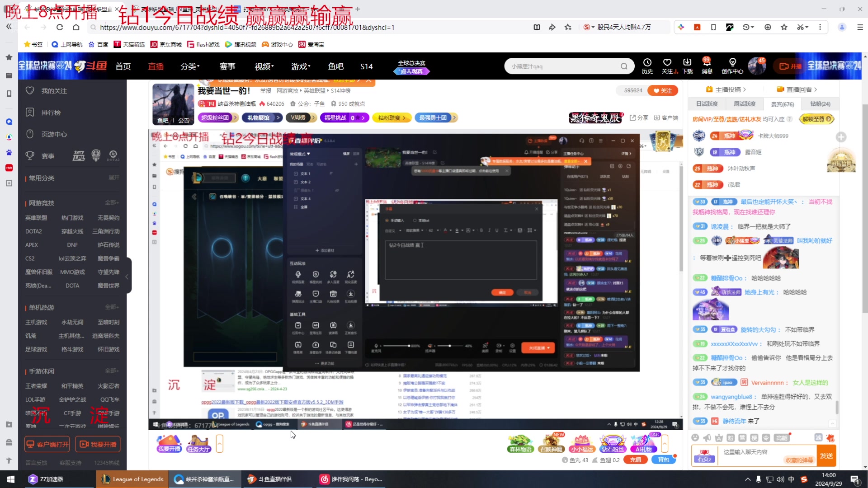Viewport: 868px width, 488px height.
Task: Toggle checkbox for 文 1 option in panel
Action: [x=296, y=174]
